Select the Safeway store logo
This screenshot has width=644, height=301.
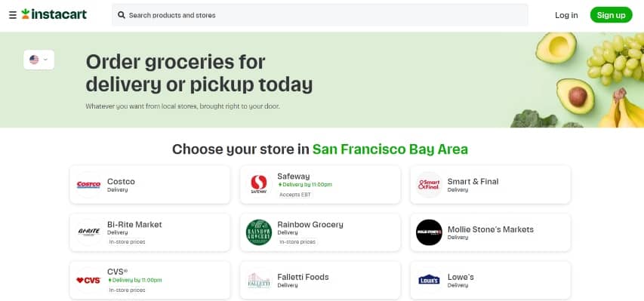tap(259, 185)
